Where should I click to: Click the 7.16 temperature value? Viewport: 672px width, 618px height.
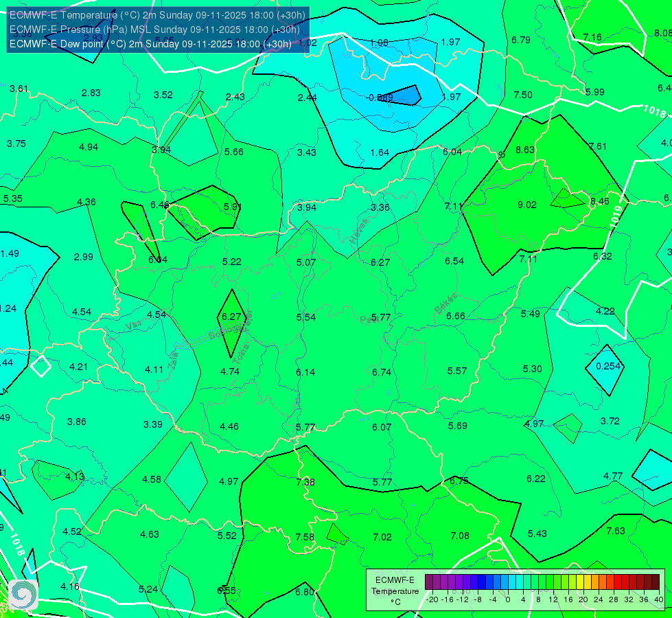click(592, 37)
